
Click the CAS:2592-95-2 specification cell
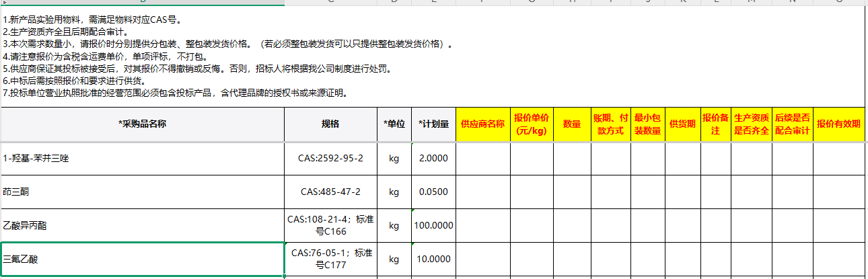330,159
